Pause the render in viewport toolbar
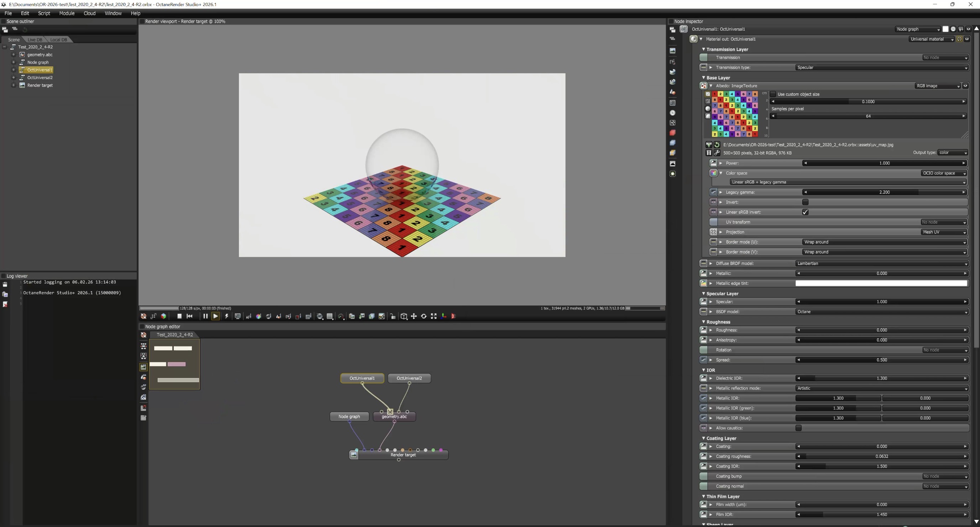Viewport: 980px width, 527px height. tap(205, 316)
